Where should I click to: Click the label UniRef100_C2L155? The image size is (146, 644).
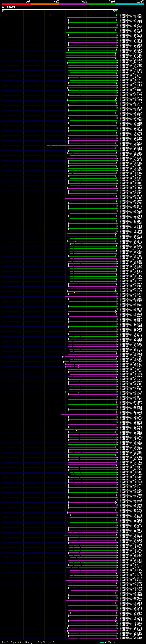pos(131,45)
